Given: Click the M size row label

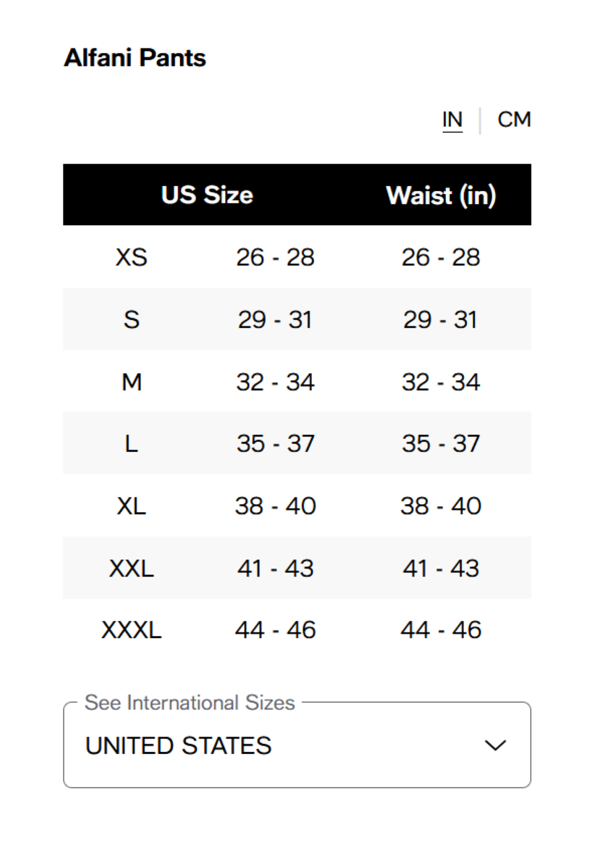Looking at the screenshot, I should (131, 382).
